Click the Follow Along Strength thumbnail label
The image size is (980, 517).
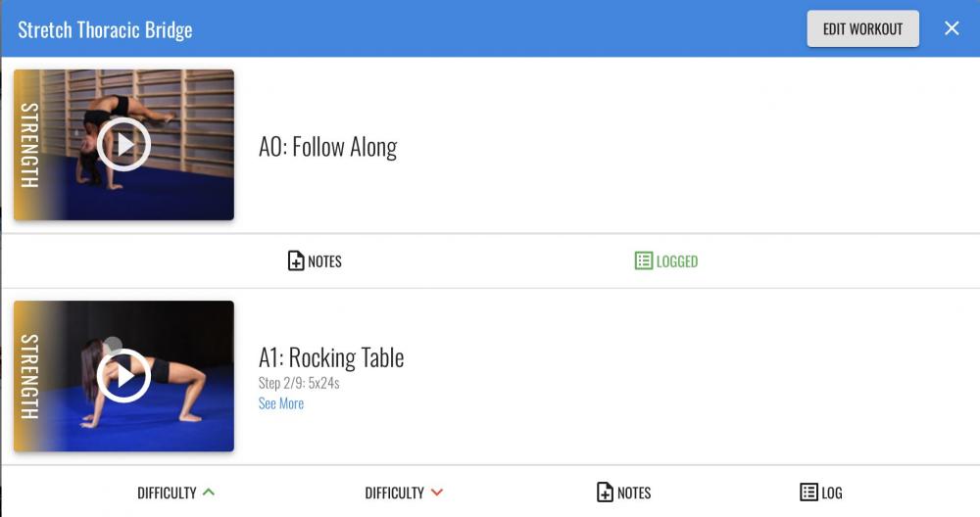[x=29, y=145]
